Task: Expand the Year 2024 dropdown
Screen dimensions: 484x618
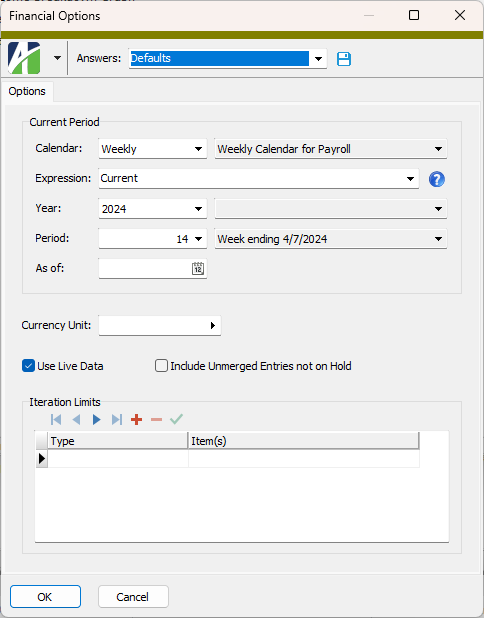Action: (153, 208)
